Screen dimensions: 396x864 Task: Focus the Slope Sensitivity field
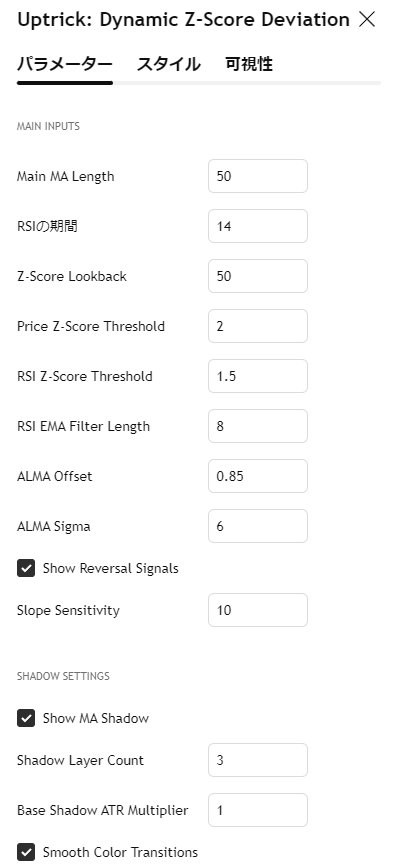[x=258, y=610]
